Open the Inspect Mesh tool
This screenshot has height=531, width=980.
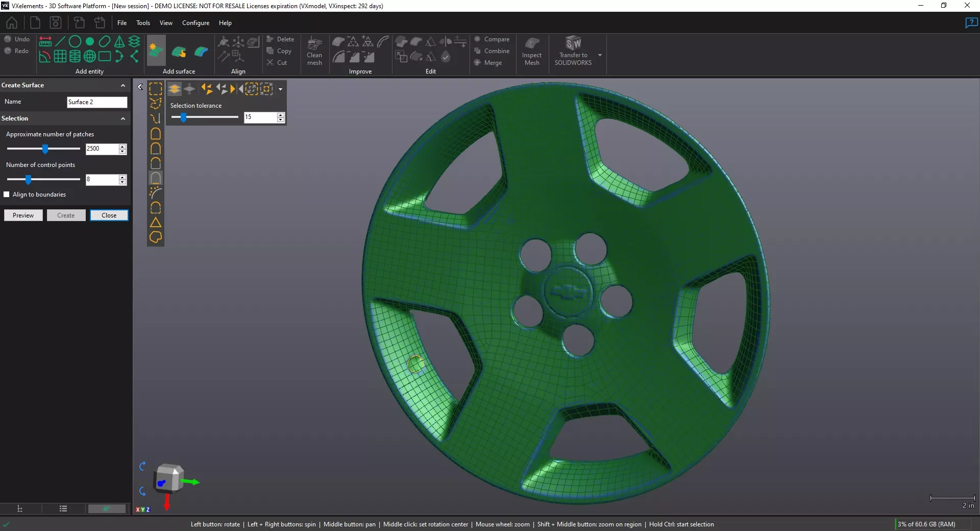pos(532,50)
